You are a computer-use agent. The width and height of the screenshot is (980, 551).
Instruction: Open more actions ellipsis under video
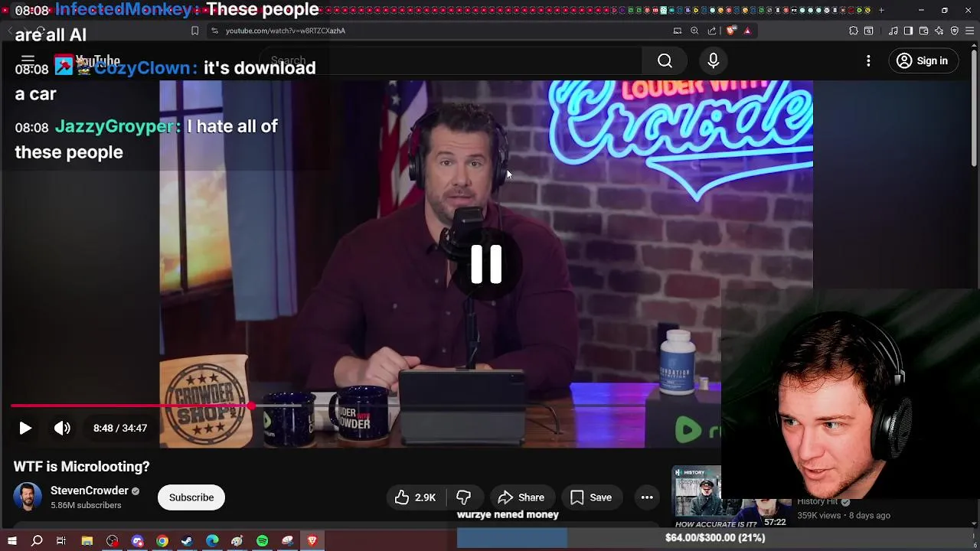click(647, 497)
